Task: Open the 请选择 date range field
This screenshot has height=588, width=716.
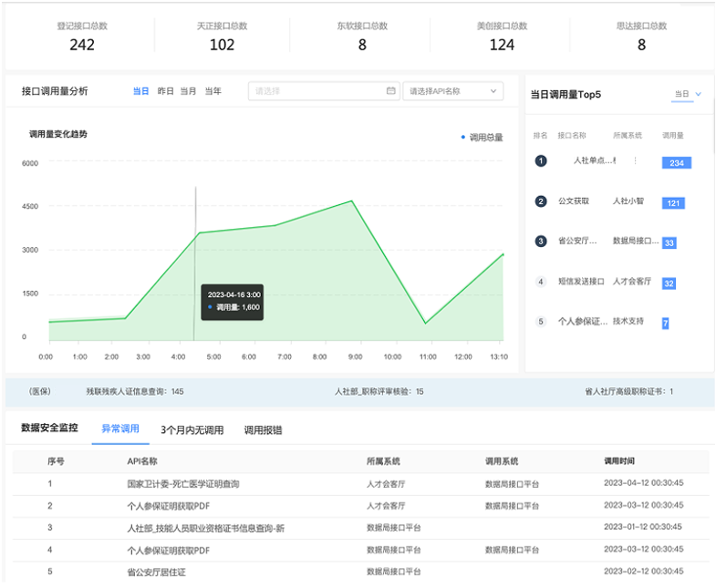Action: coord(324,91)
